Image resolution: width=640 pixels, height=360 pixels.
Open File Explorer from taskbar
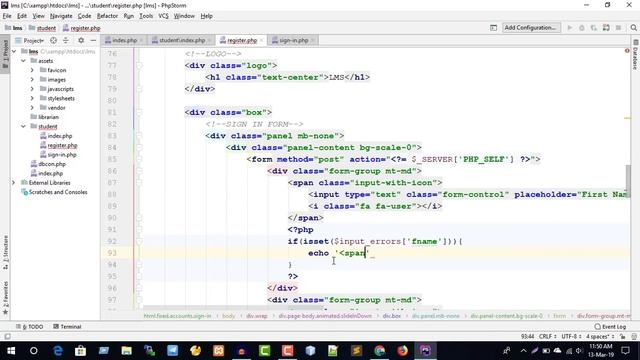pos(127,351)
